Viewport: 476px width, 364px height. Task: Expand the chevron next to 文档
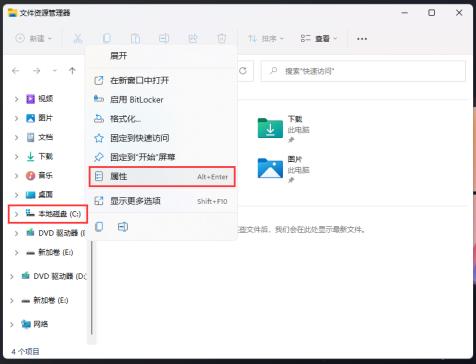pyautogui.click(x=16, y=137)
